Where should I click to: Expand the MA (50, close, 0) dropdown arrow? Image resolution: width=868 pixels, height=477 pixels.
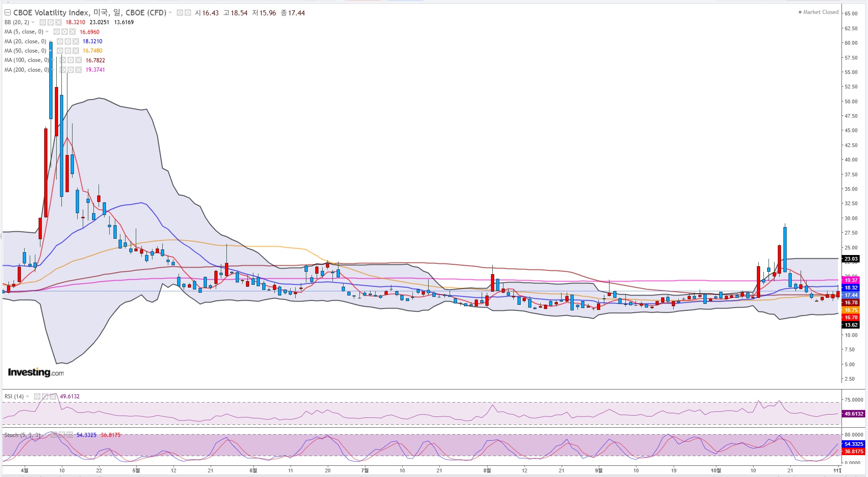point(50,51)
